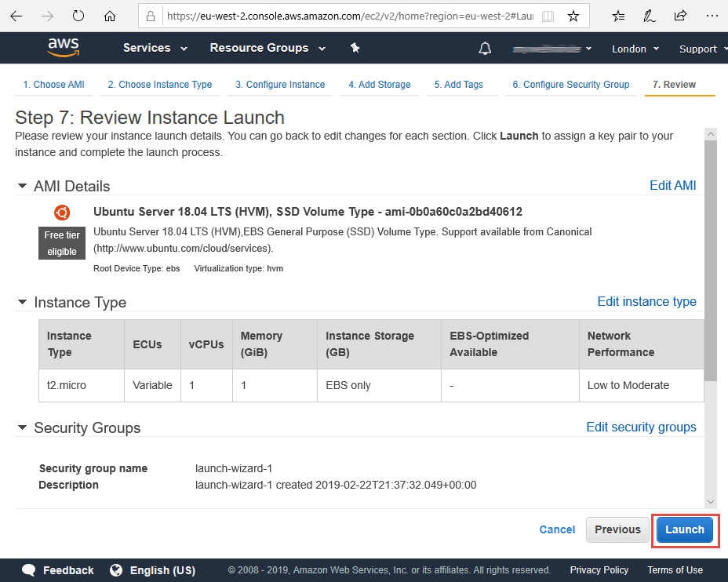728x582 pixels.
Task: Select the 7. Review tab
Action: coord(674,85)
